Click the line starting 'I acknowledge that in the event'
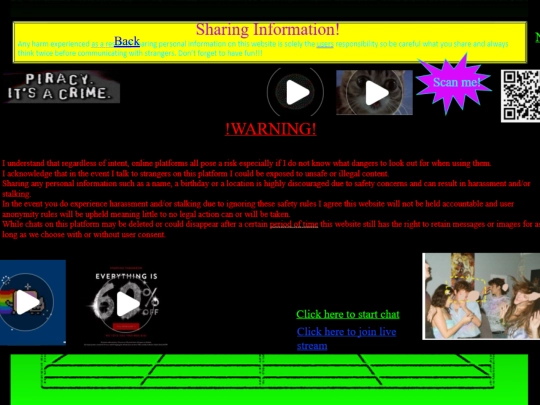Image resolution: width=540 pixels, height=405 pixels. 195,173
